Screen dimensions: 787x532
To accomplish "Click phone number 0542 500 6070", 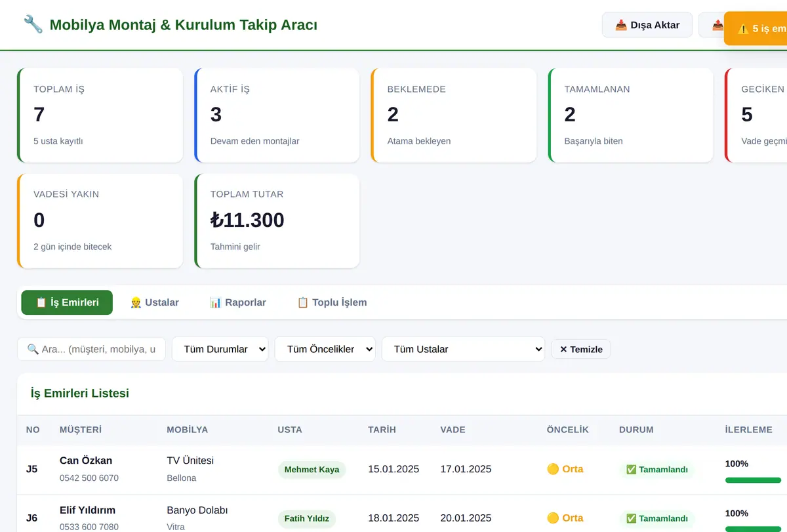I will (89, 478).
